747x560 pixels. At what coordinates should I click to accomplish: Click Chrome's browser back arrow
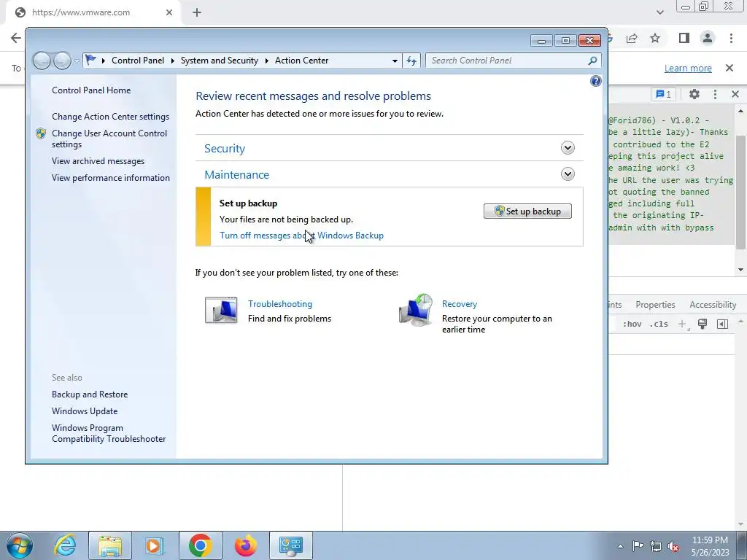point(16,38)
